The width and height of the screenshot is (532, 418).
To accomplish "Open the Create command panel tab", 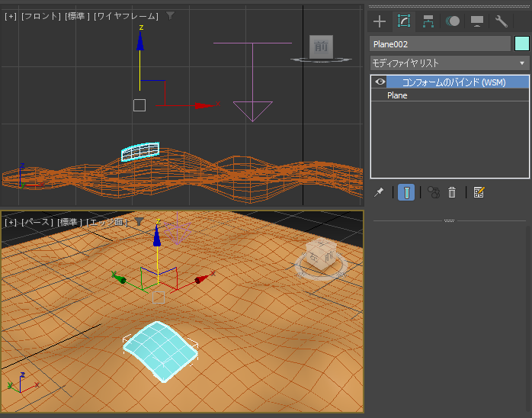I will click(x=380, y=21).
